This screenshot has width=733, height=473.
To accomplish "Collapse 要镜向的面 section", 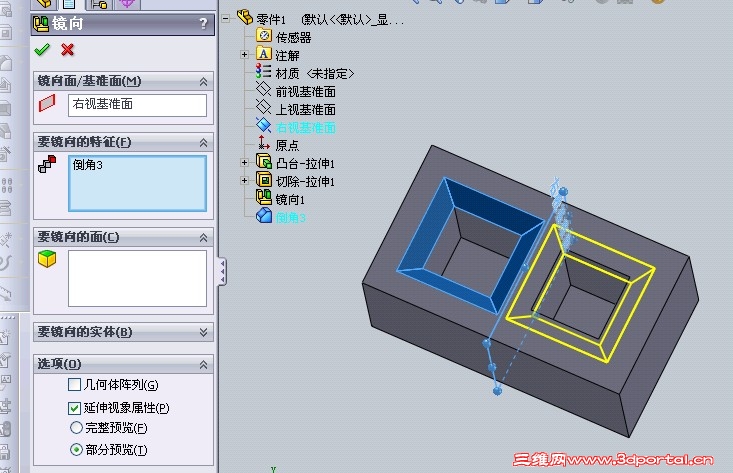I will tap(203, 237).
